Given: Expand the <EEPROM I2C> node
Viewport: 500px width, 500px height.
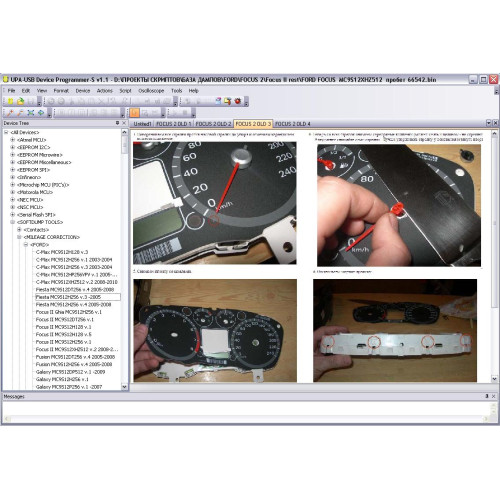Looking at the screenshot, I should coord(13,147).
